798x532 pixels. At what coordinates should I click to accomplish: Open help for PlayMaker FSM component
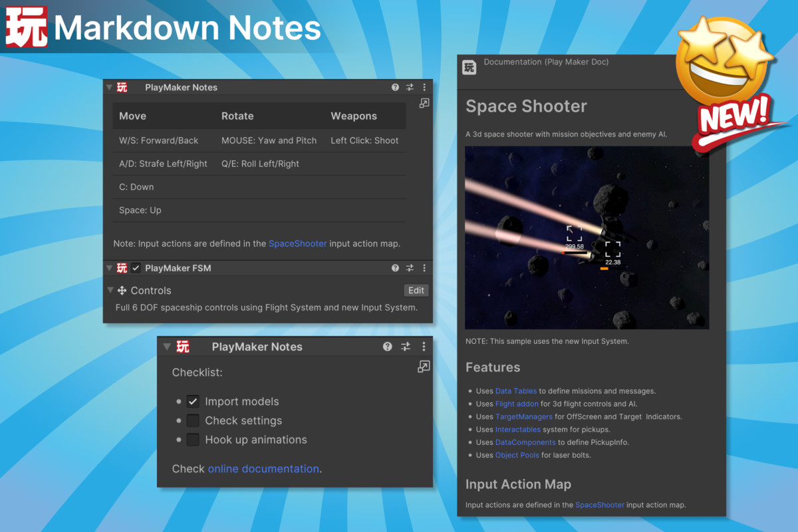[x=395, y=268]
